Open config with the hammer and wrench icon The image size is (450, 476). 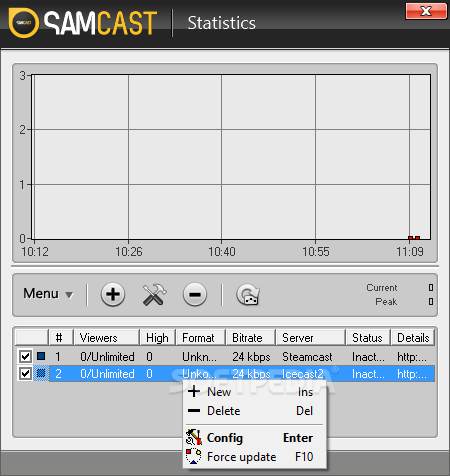pos(154,295)
